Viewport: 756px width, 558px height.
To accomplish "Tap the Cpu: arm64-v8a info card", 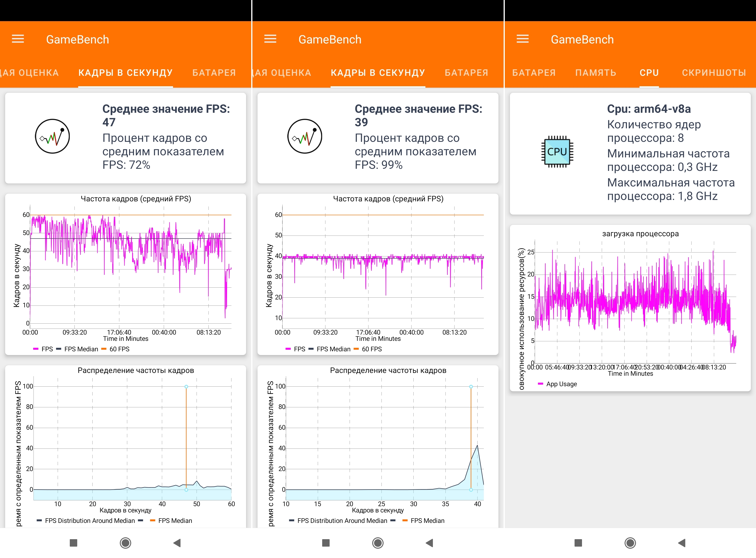I will coord(630,154).
